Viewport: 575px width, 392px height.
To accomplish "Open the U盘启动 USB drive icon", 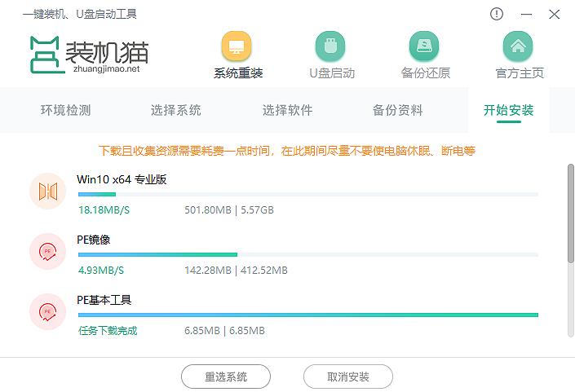I will 331,46.
